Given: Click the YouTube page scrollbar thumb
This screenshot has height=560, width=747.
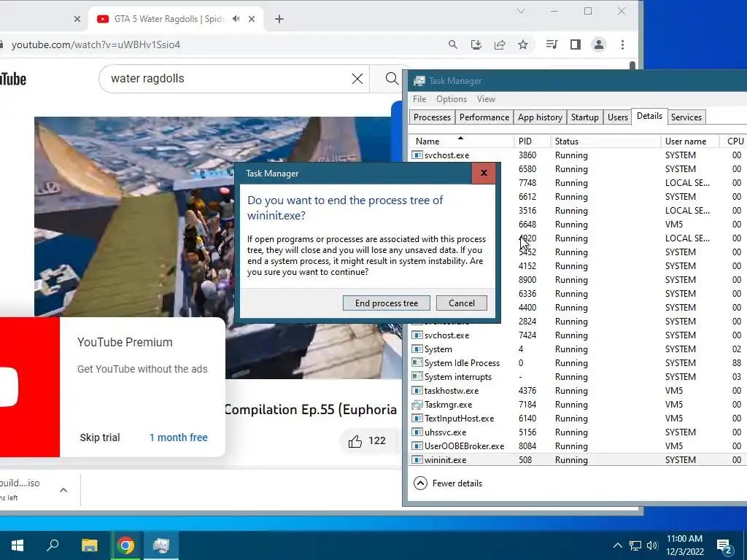Looking at the screenshot, I should click(632, 65).
